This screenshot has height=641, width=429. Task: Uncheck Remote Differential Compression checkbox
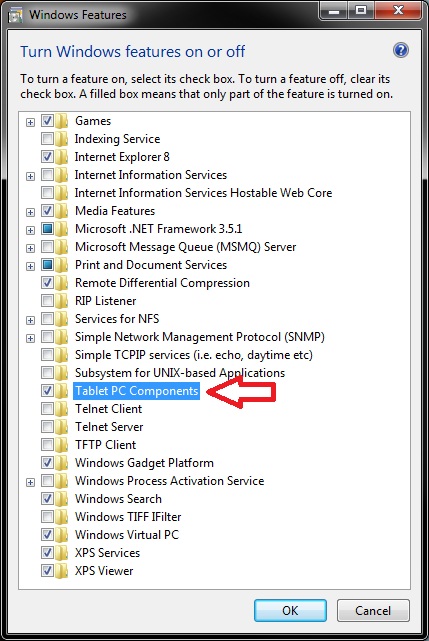pos(47,282)
